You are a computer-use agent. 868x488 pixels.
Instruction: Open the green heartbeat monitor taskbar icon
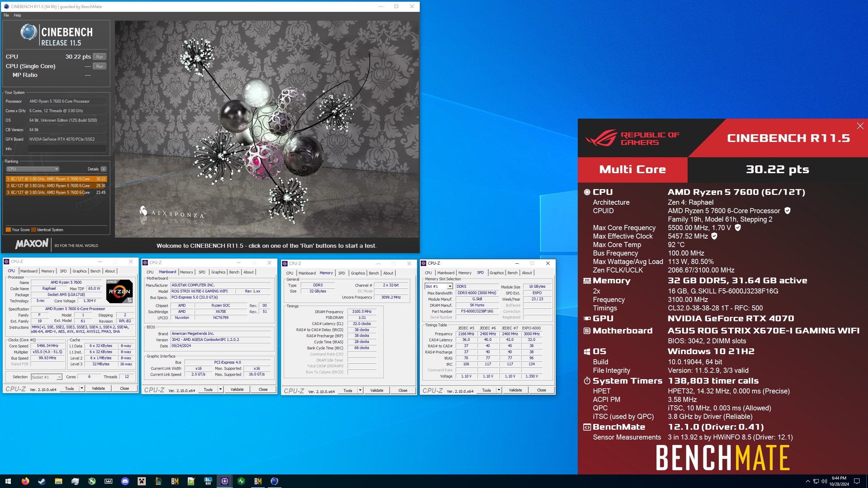point(241,481)
